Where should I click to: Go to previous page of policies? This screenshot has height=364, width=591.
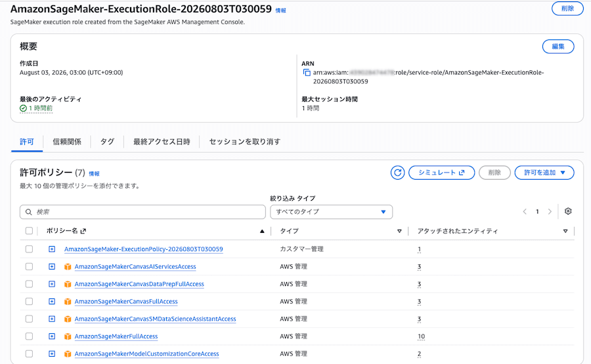[525, 212]
